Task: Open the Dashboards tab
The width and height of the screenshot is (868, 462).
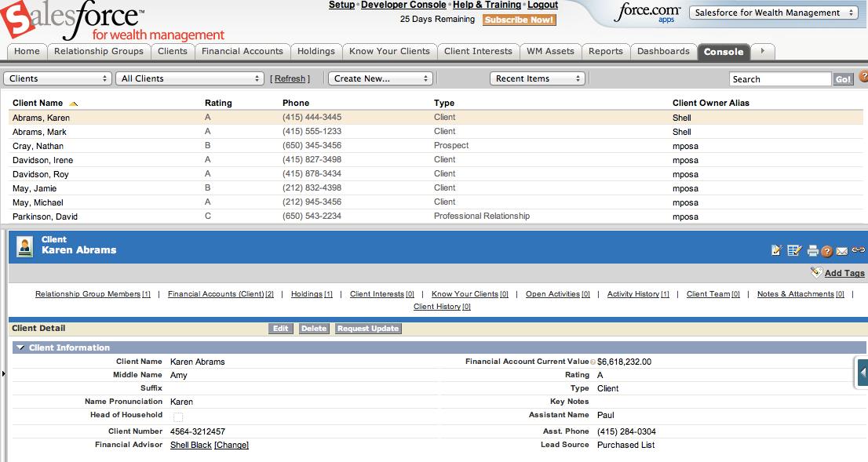Action: coord(663,51)
